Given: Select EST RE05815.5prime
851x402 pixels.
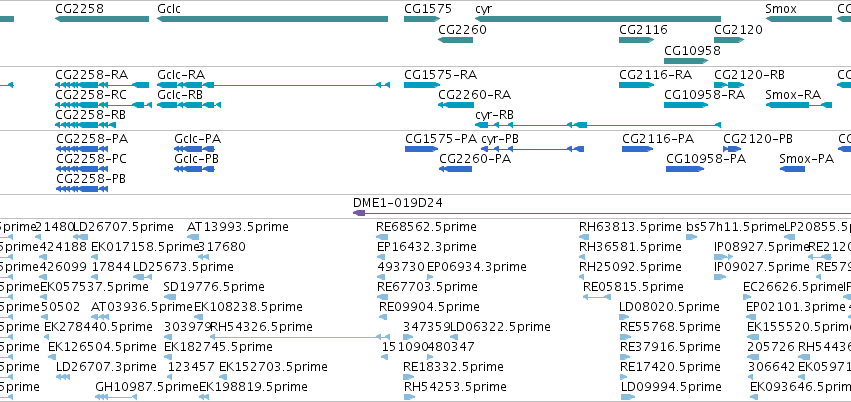Looking at the screenshot, I should click(633, 286).
